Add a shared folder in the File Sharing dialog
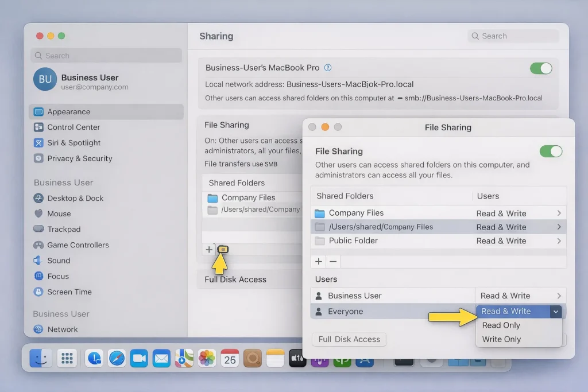Image resolution: width=588 pixels, height=392 pixels. (x=318, y=262)
